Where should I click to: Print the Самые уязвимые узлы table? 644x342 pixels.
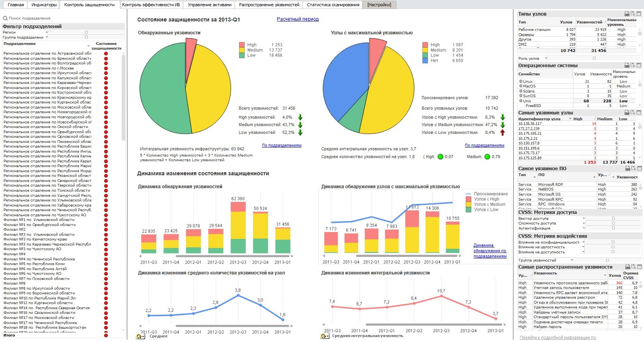(x=627, y=112)
